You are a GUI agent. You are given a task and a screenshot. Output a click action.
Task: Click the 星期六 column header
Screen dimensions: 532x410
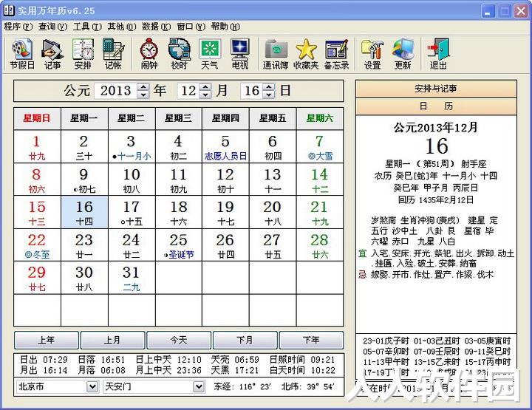pos(320,118)
